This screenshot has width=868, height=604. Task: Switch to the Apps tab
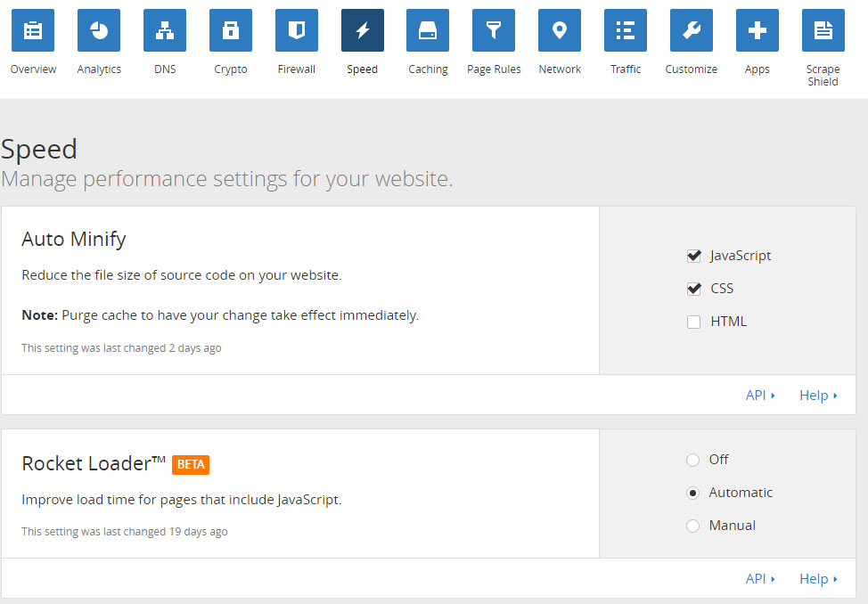(757, 31)
